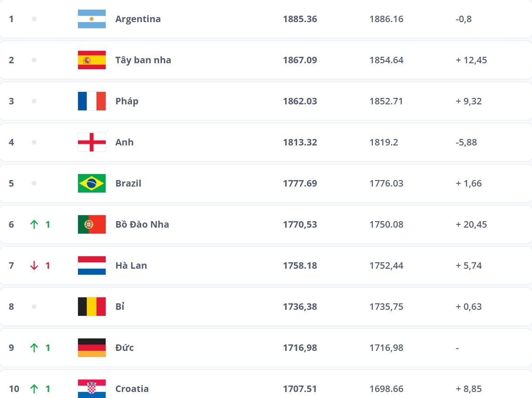Click Anh's total points 1813.32
Viewport: 532px width, 398px height.
point(300,142)
